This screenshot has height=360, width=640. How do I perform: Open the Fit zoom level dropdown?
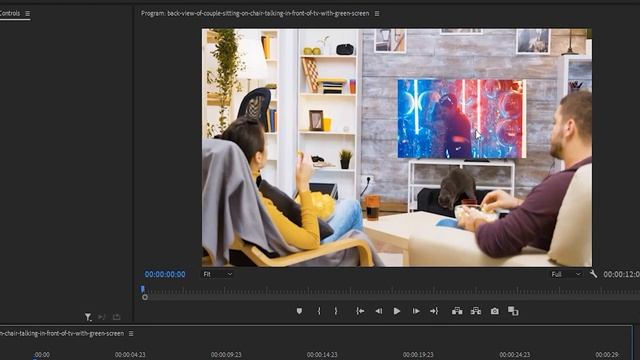click(218, 274)
